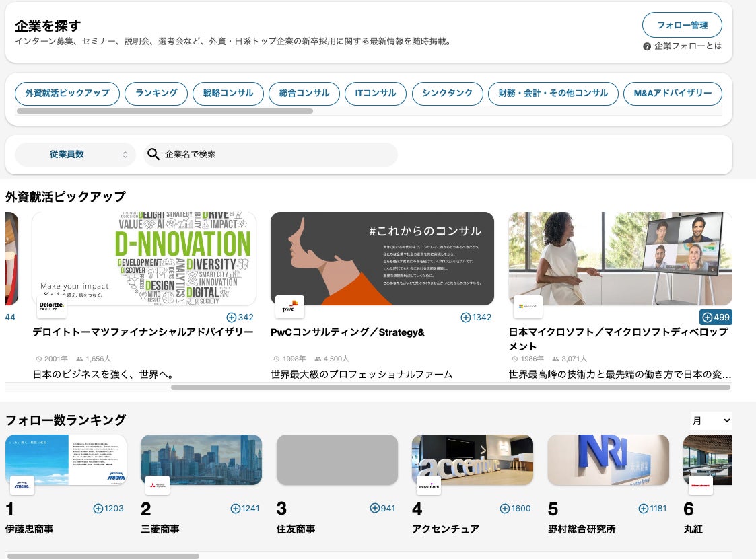Click the Marubeni logo badge
Image resolution: width=756 pixels, height=559 pixels.
700,486
